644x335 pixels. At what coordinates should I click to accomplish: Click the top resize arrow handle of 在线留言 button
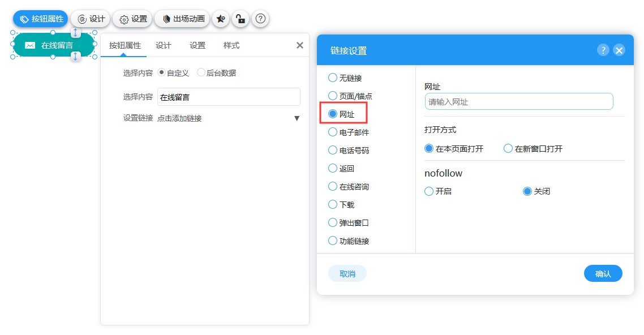click(75, 33)
